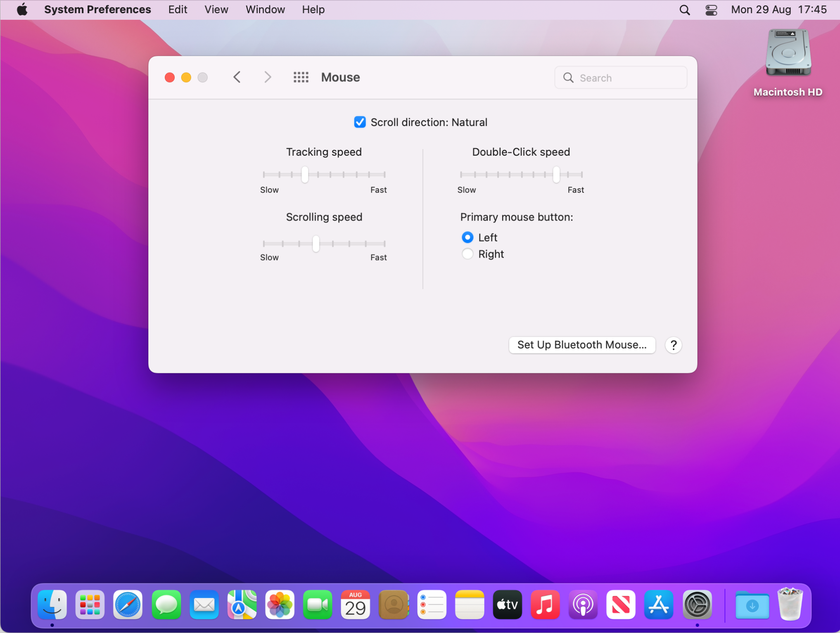Viewport: 840px width, 633px height.
Task: Select Right as primary mouse button
Action: [467, 254]
